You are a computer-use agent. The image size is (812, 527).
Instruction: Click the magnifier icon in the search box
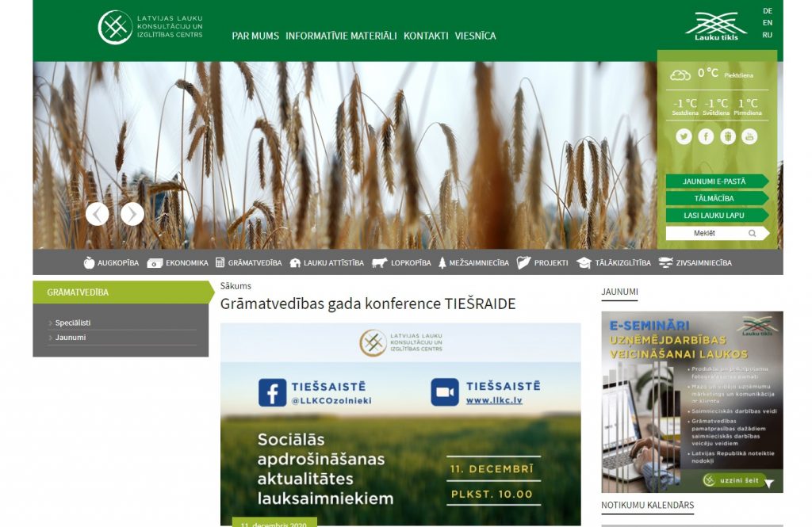point(752,234)
